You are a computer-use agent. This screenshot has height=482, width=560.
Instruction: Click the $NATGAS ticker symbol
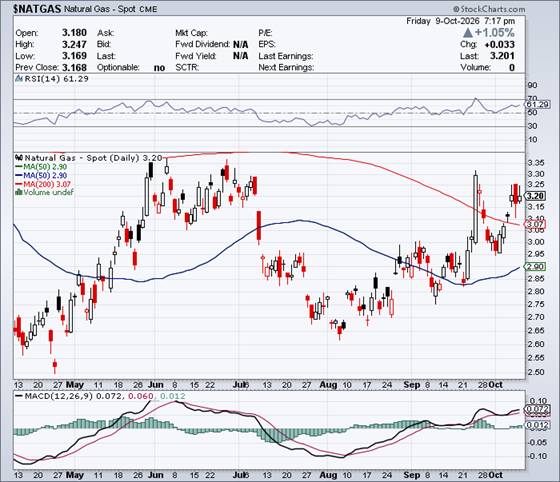pyautogui.click(x=37, y=9)
